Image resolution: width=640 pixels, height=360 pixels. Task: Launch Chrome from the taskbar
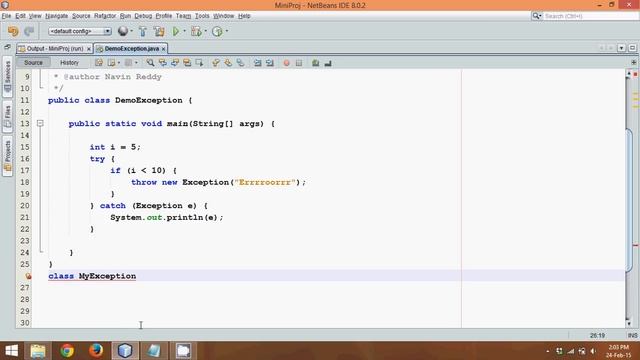point(67,351)
